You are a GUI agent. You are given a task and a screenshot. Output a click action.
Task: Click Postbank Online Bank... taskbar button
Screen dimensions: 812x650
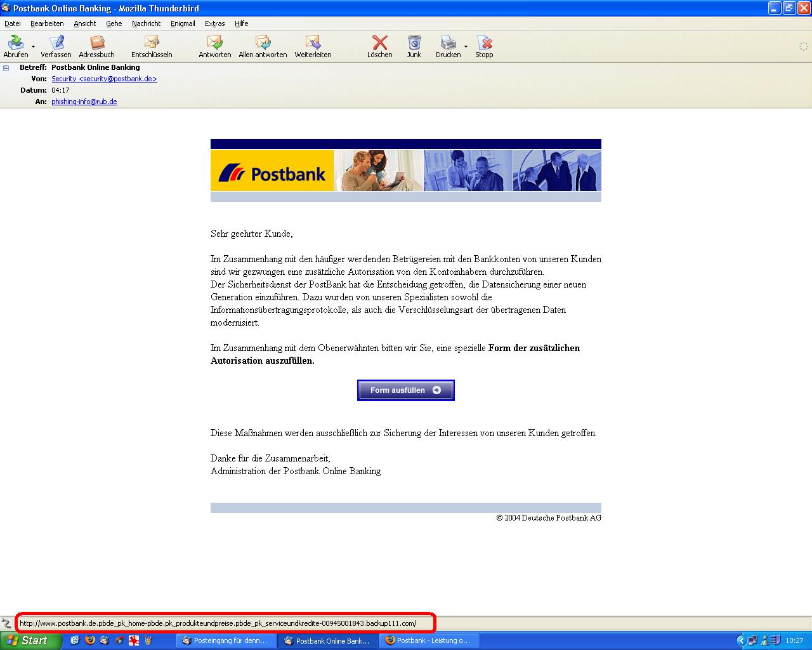[x=328, y=640]
